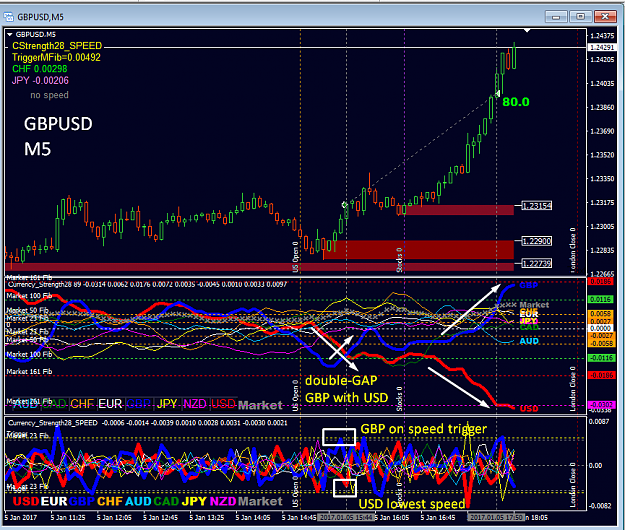The image size is (625, 530).
Task: Click the white chart shift triangle marker
Action: (x=527, y=30)
